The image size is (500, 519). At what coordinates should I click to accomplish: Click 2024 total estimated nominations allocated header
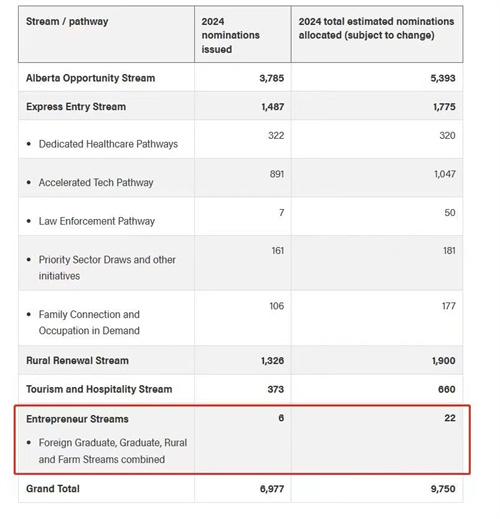point(376,28)
